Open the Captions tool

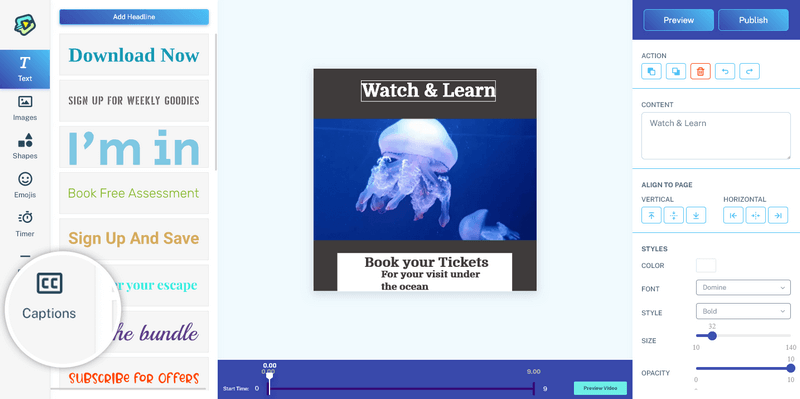pos(49,296)
